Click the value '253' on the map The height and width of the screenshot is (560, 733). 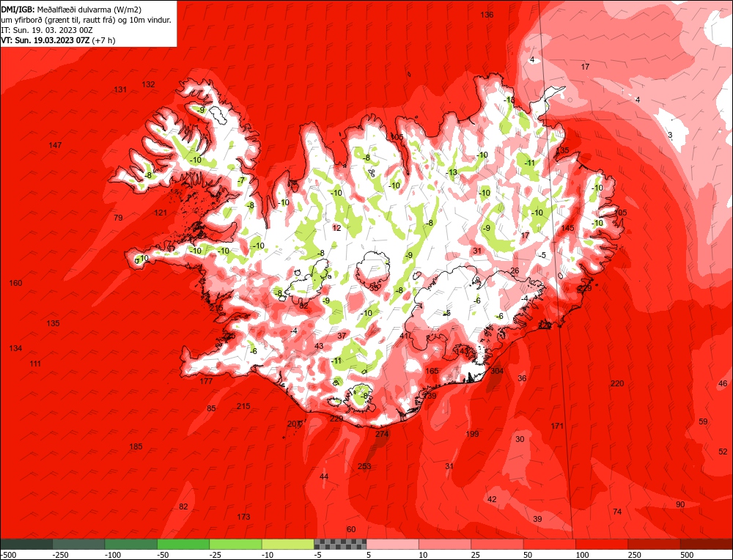pos(364,466)
